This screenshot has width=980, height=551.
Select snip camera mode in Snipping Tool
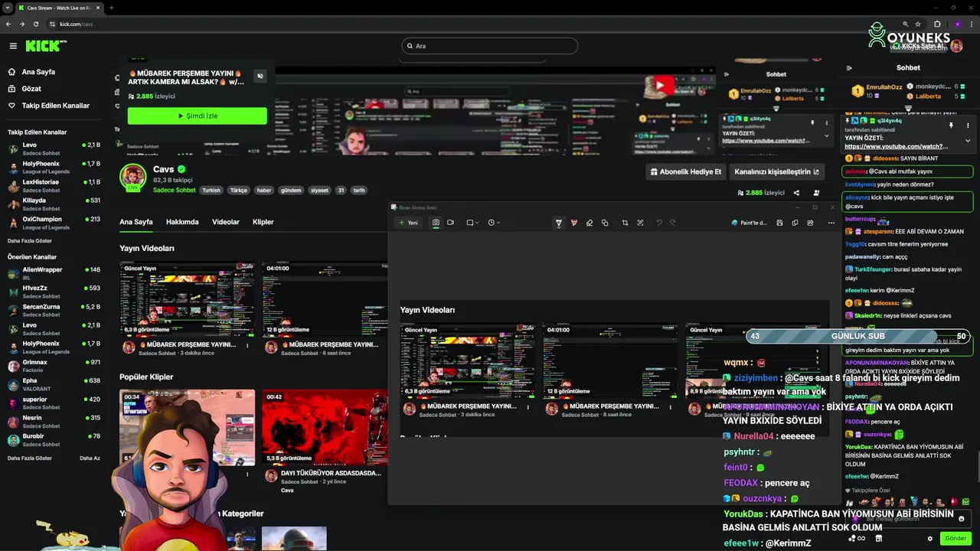pyautogui.click(x=436, y=223)
